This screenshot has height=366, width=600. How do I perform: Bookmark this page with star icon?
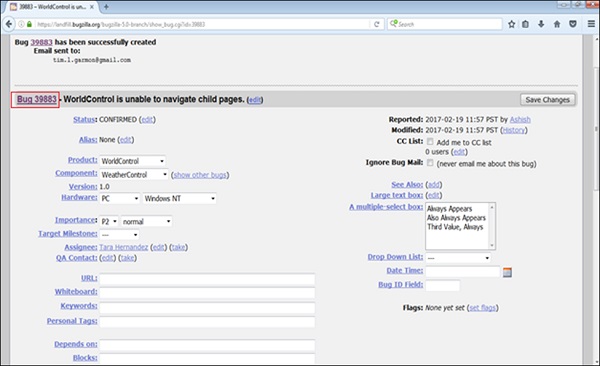[511, 24]
